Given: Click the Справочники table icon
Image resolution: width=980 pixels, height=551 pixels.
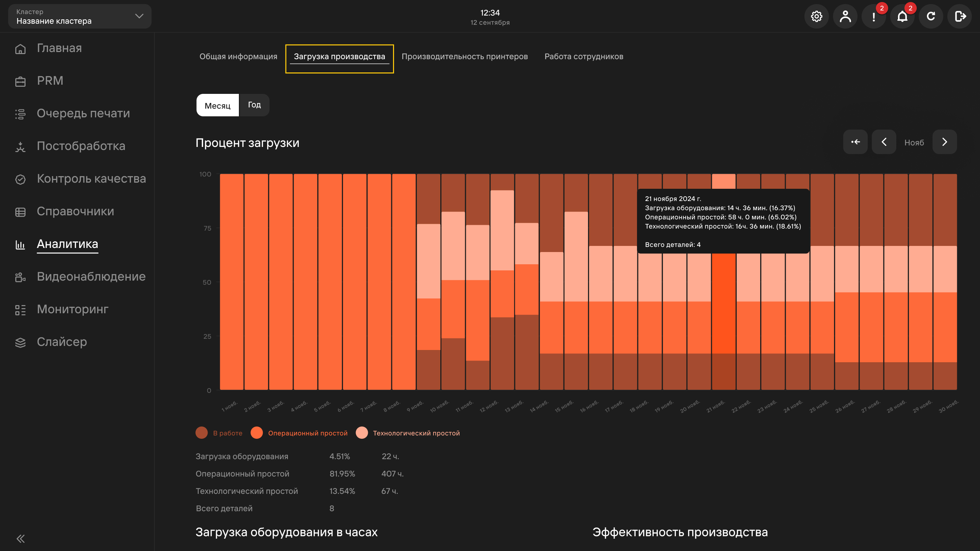Looking at the screenshot, I should coord(20,212).
